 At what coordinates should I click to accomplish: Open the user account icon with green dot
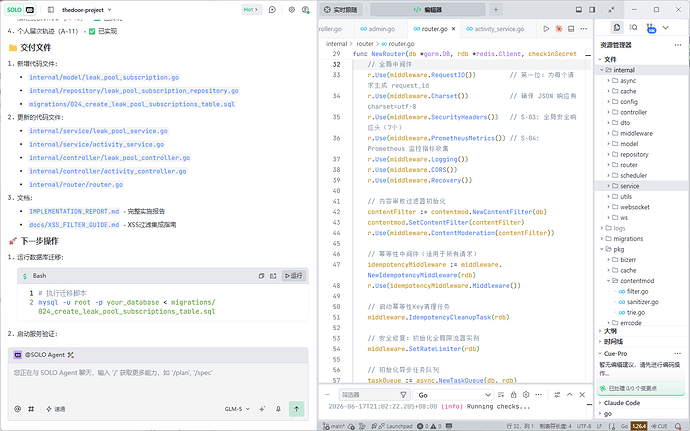(x=305, y=10)
